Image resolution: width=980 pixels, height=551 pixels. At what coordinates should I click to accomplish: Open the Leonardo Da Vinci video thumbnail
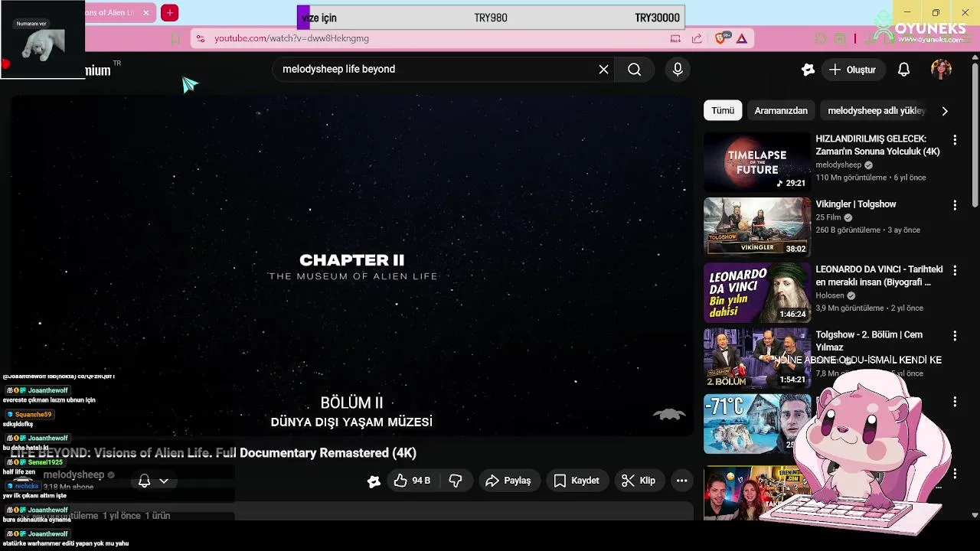[756, 292]
